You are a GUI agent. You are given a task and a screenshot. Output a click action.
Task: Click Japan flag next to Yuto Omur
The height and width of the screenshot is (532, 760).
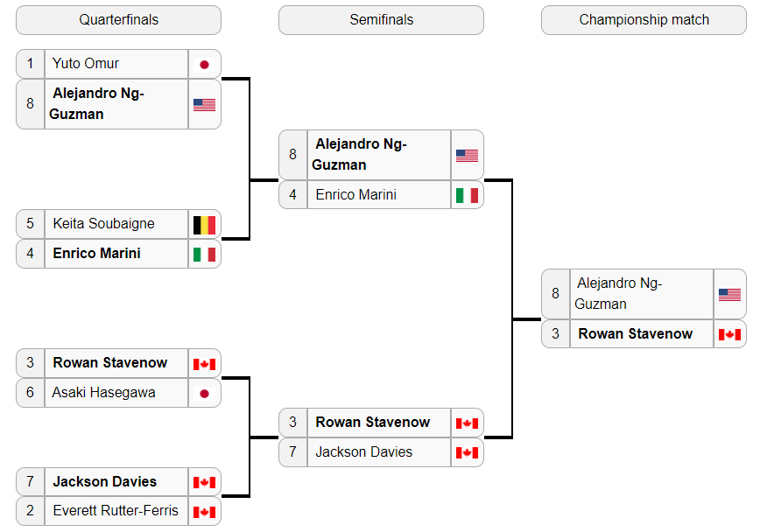click(204, 65)
